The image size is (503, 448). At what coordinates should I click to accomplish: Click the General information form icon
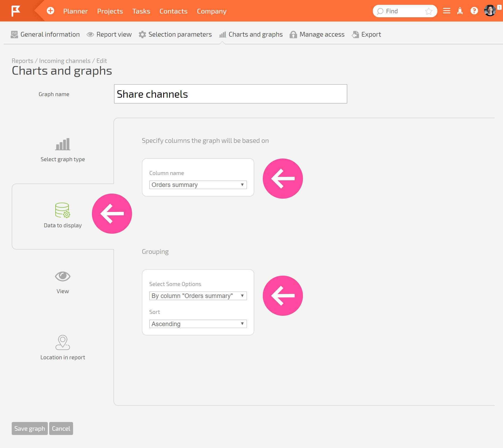tap(14, 35)
